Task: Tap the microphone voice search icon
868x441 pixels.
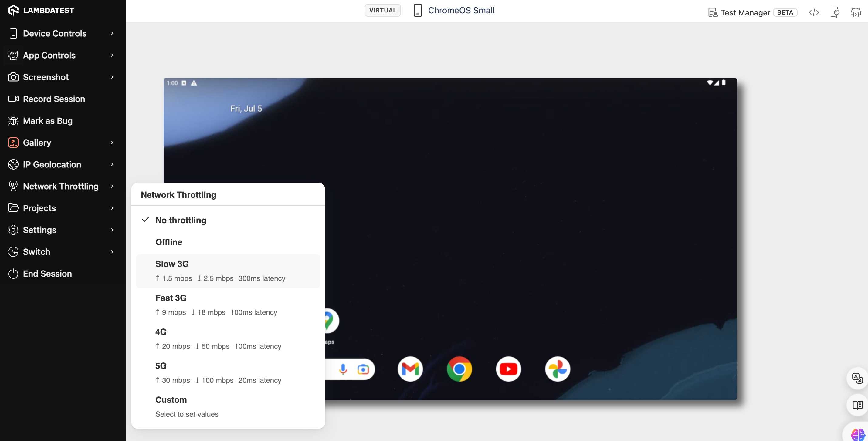Action: (343, 369)
